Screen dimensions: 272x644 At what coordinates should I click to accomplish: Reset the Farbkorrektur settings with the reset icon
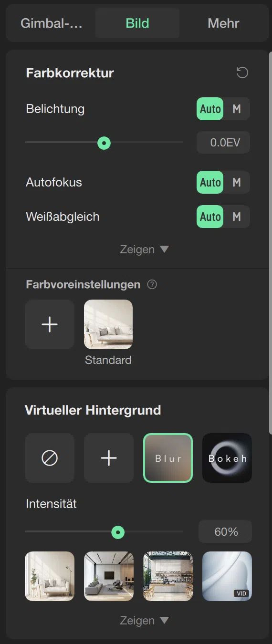tap(242, 73)
